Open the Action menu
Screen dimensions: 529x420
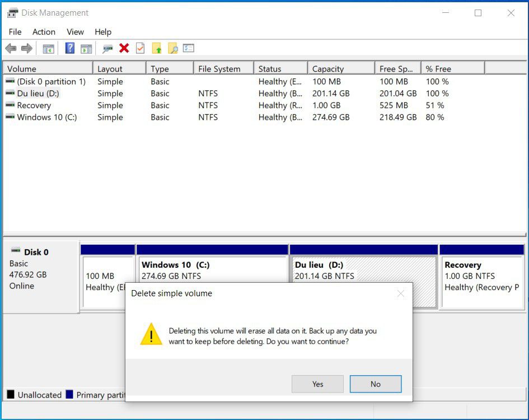(44, 32)
